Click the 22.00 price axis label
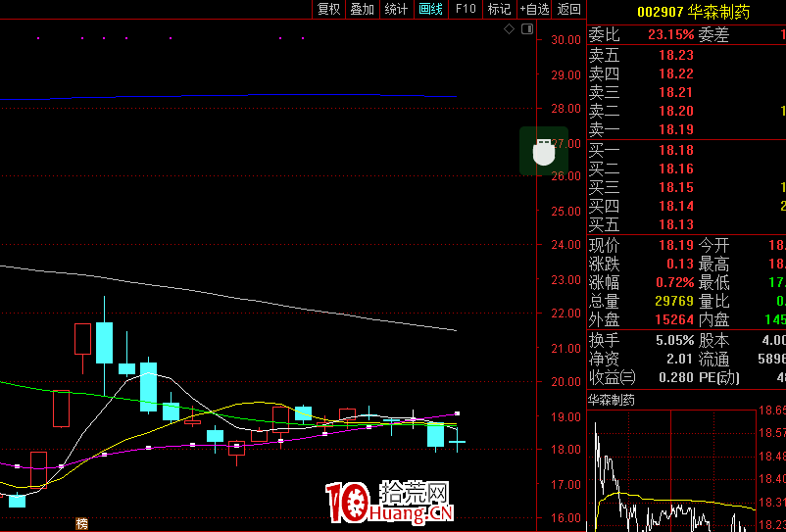This screenshot has height=532, width=786. 565,314
